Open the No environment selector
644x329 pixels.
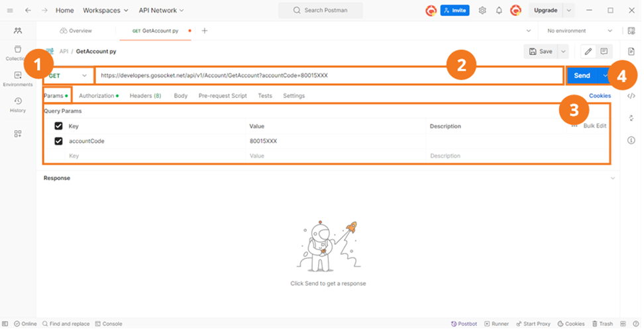click(x=580, y=30)
